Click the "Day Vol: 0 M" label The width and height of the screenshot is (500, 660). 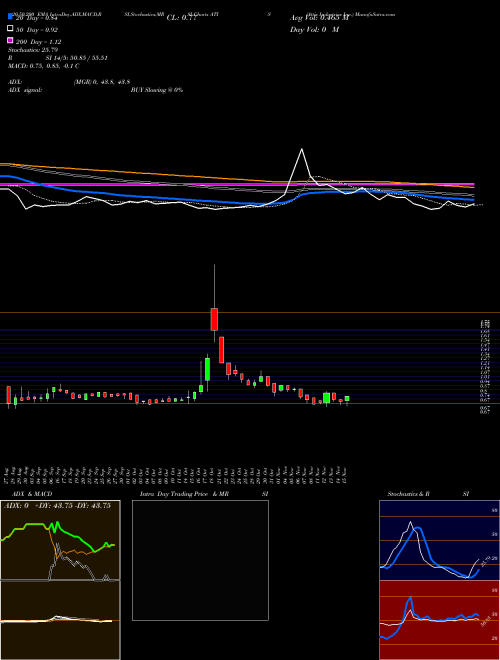pyautogui.click(x=314, y=30)
